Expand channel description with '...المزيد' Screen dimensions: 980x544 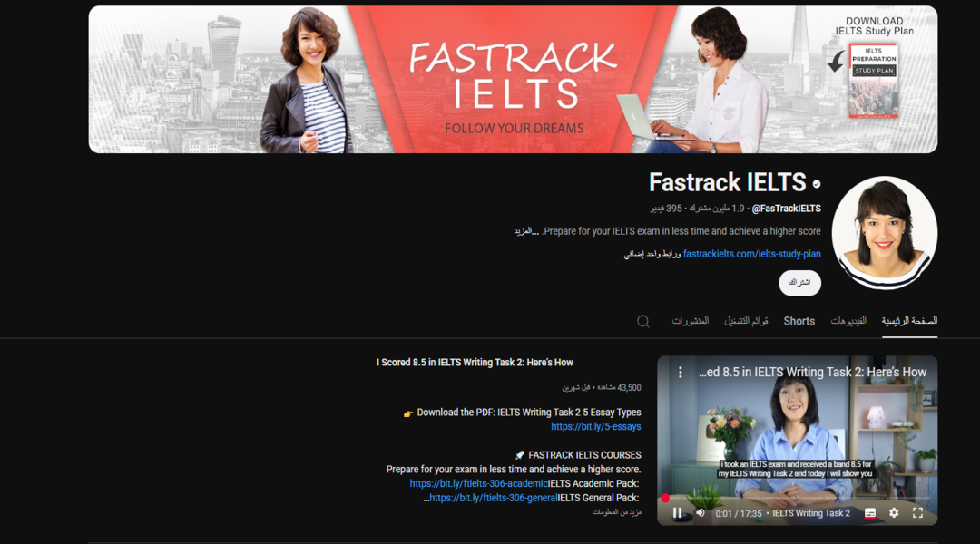point(526,231)
